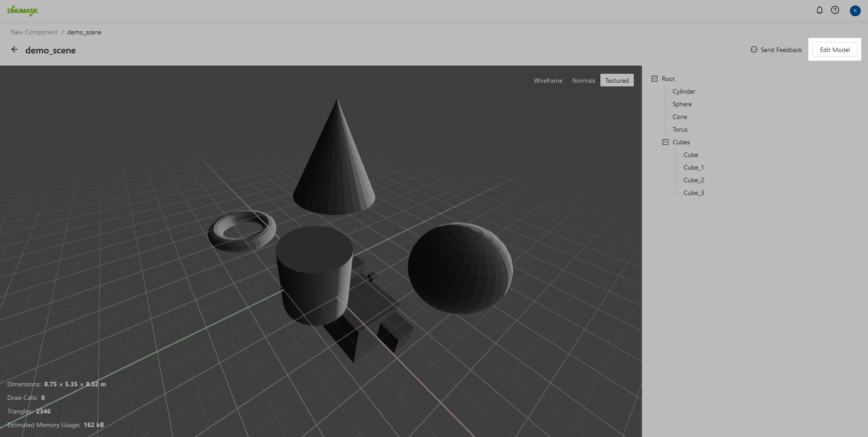Collapse the Root tree node

[655, 78]
